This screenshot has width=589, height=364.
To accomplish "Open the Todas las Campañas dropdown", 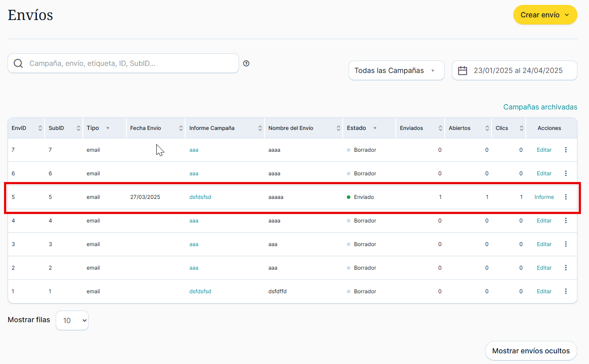I will click(x=396, y=71).
